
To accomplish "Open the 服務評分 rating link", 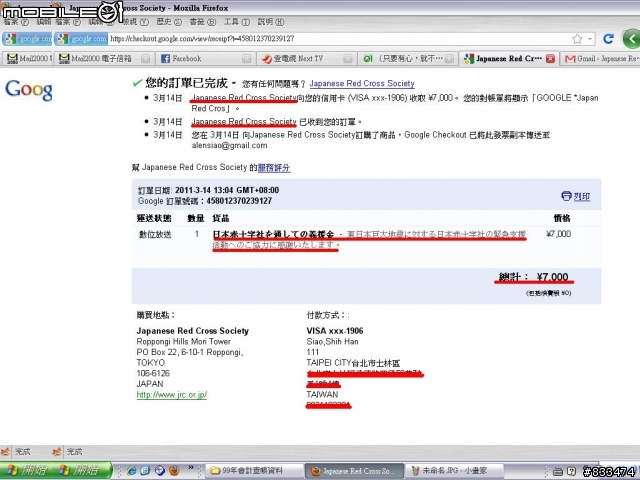I will point(274,167).
